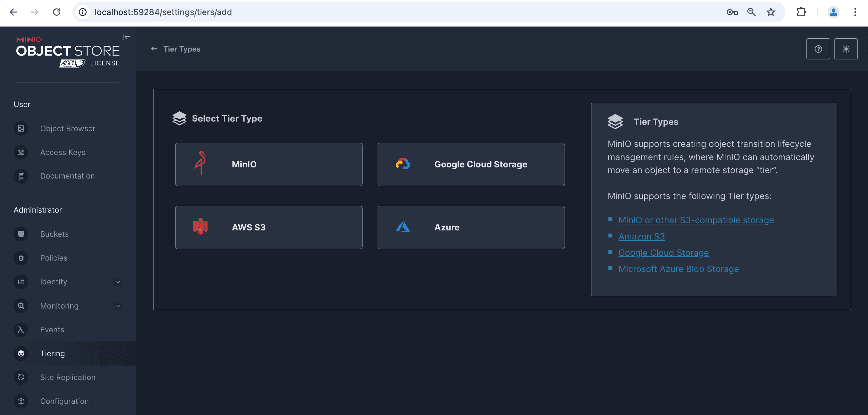Click the help question mark icon

(818, 49)
